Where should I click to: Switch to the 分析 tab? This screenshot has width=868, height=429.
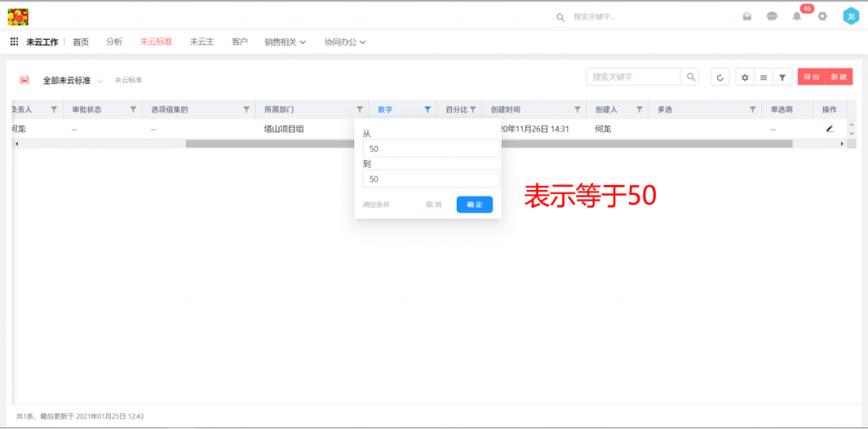click(114, 42)
